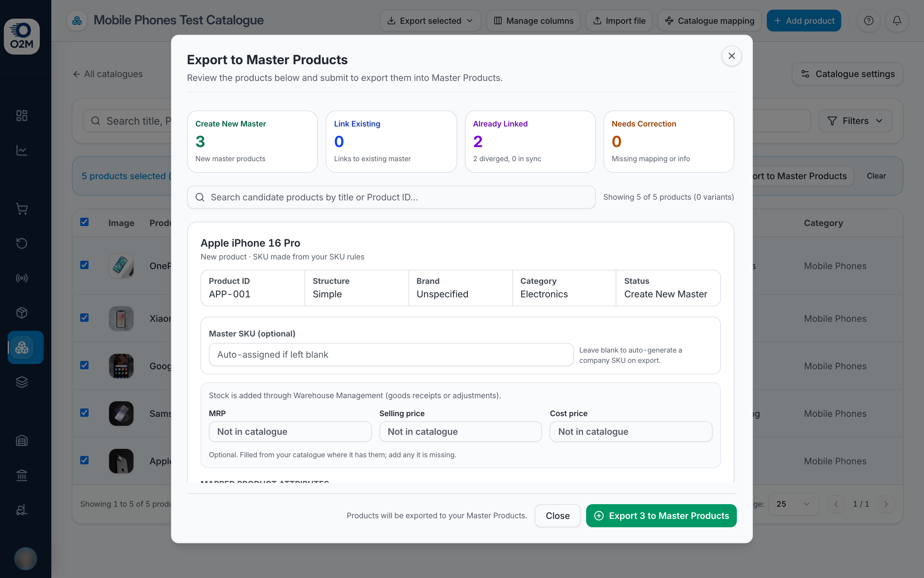Click the O2M logo
The image size is (924, 578).
click(x=22, y=36)
